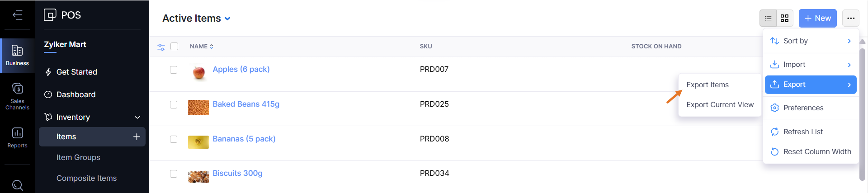Click the search magnifier icon in the sidebar
This screenshot has height=193, width=868.
(17, 185)
